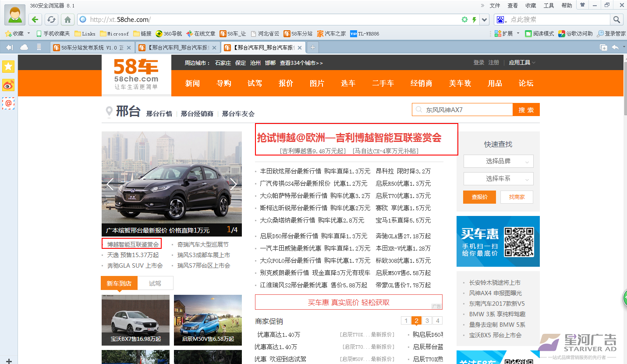
Task: Click the browser search magnifier icon
Action: 616,20
